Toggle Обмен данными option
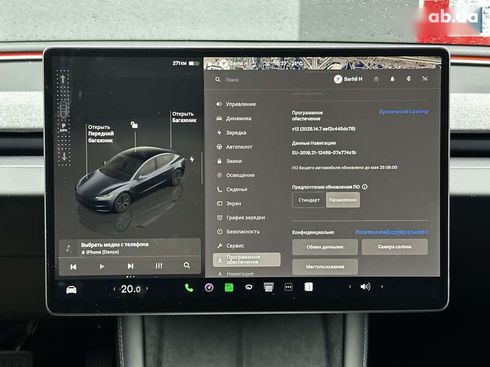 coord(325,247)
